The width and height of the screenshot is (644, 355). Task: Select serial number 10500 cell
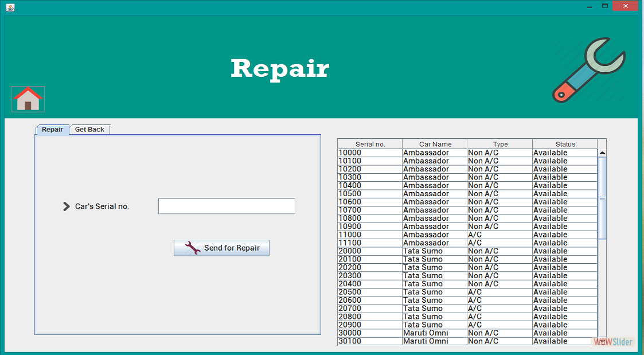point(370,194)
